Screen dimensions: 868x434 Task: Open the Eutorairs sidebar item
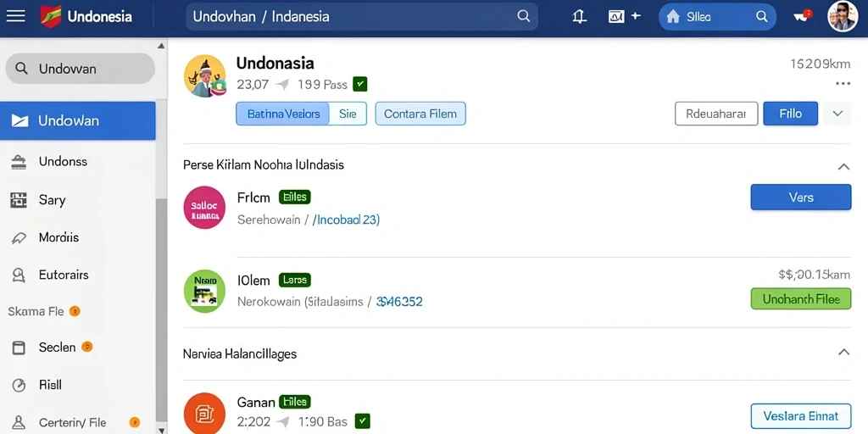coord(77,275)
